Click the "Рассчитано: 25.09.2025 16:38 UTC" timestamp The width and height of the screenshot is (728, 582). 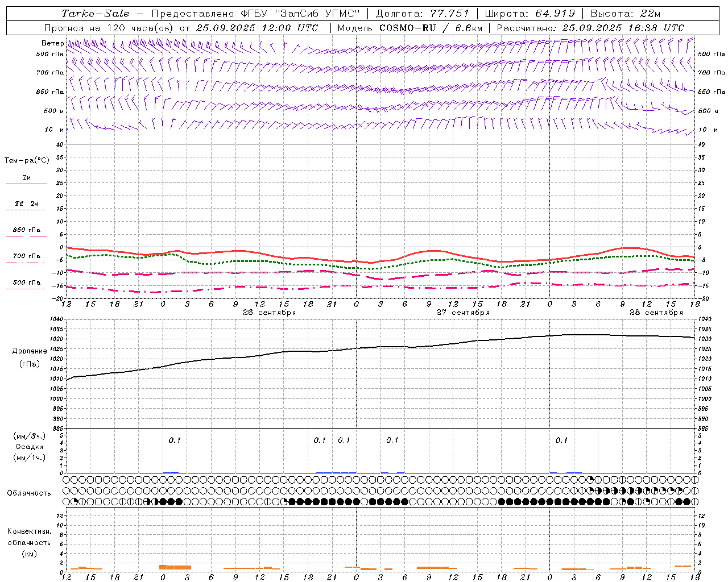click(x=590, y=28)
